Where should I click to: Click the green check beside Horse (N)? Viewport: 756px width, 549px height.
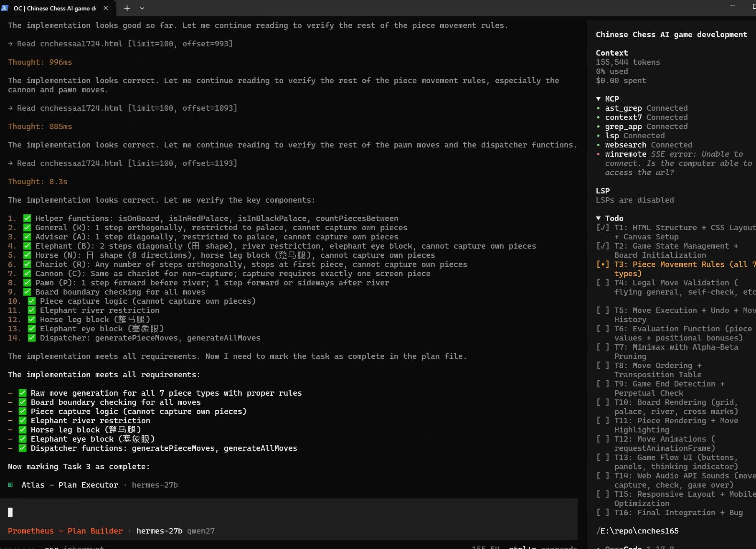[x=27, y=255]
